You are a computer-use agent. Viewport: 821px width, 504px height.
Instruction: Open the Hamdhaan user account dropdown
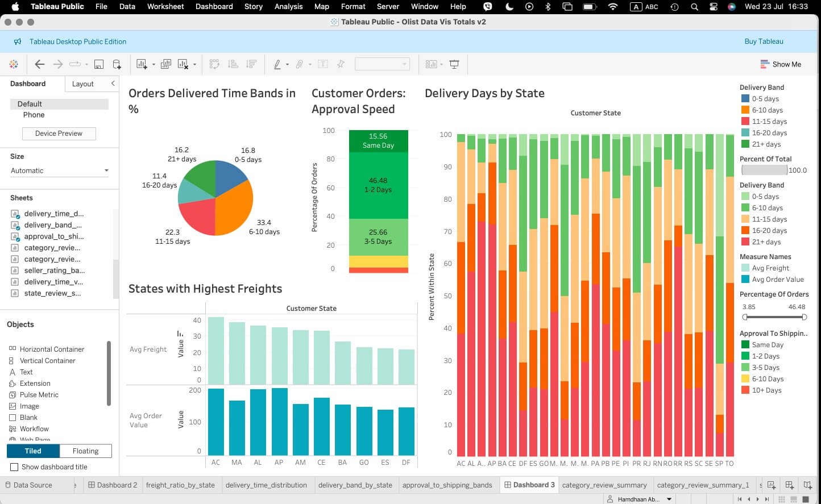(669, 499)
